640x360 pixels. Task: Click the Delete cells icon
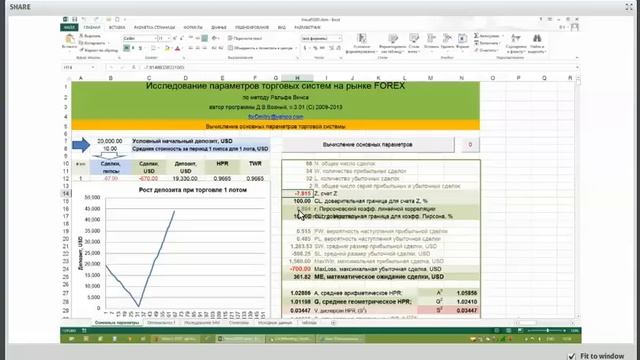point(447,39)
